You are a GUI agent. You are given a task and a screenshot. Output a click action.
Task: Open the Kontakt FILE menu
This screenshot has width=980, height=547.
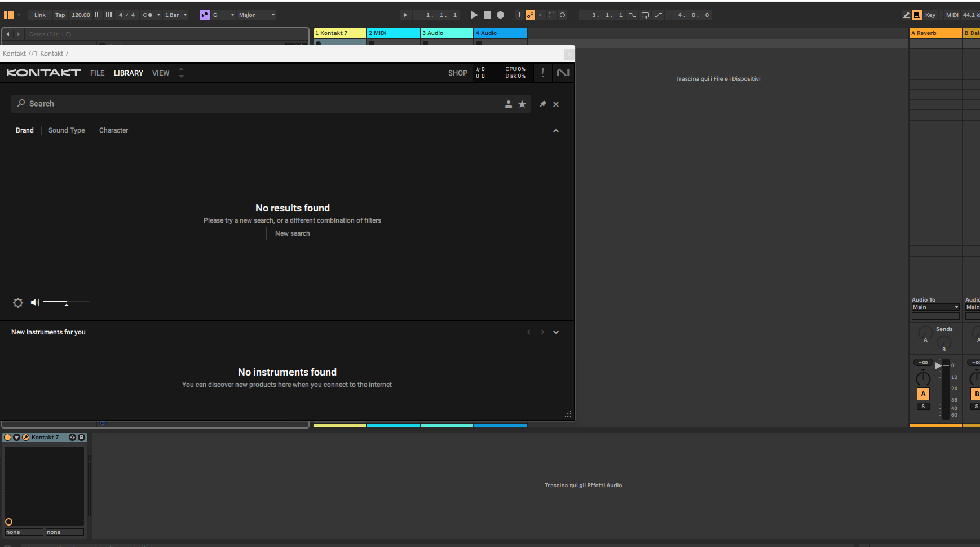[x=98, y=73]
